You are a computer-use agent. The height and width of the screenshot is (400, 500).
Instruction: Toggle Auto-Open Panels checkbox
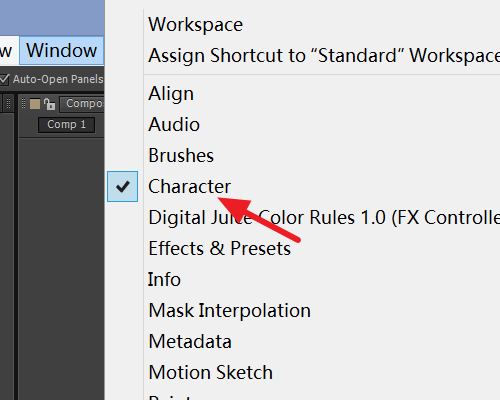click(x=4, y=79)
